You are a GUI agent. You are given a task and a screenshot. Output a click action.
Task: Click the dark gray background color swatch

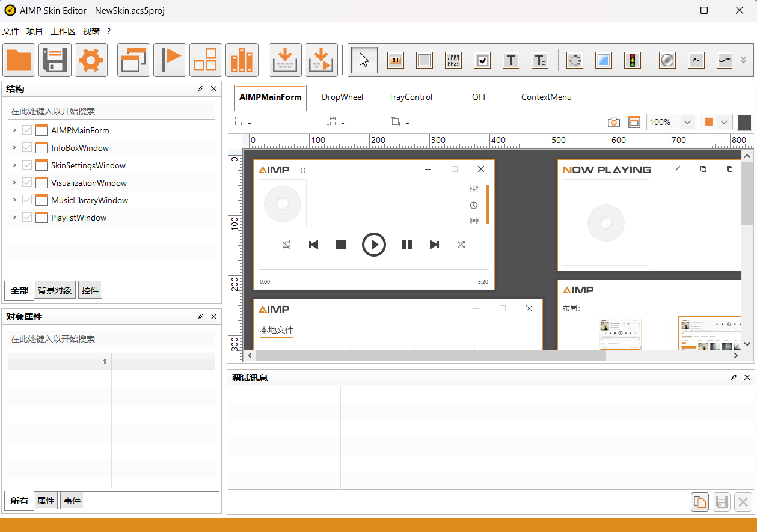744,122
